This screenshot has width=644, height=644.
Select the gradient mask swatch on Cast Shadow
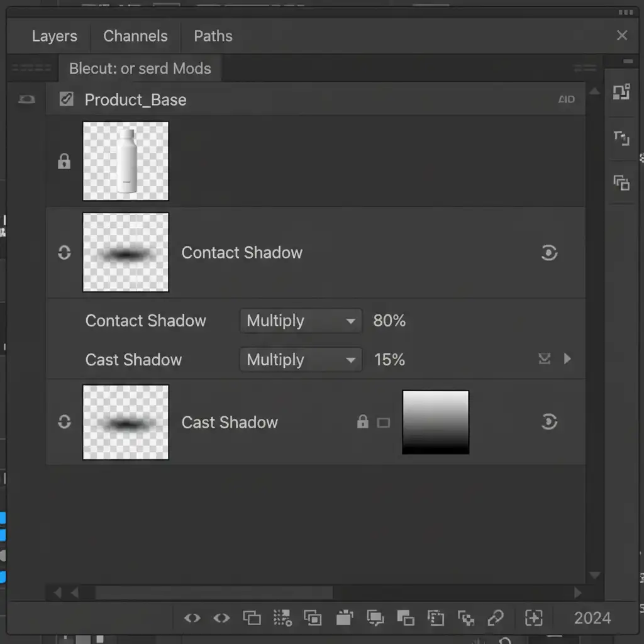pyautogui.click(x=435, y=422)
